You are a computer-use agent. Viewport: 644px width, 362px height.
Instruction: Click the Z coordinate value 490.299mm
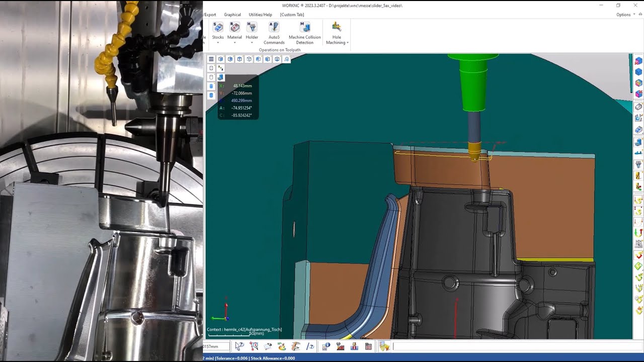242,101
